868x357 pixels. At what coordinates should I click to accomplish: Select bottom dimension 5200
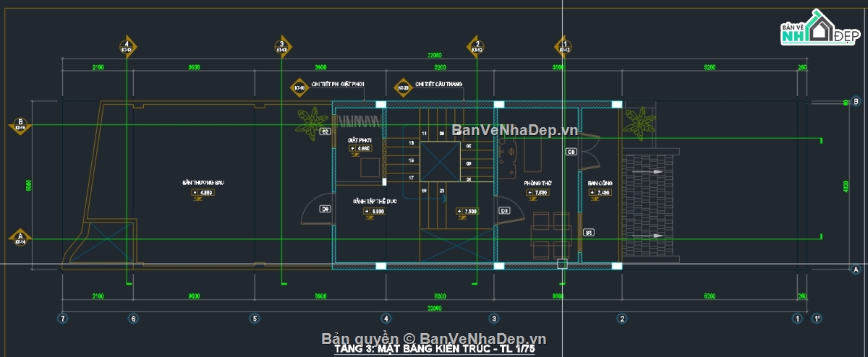tap(710, 296)
